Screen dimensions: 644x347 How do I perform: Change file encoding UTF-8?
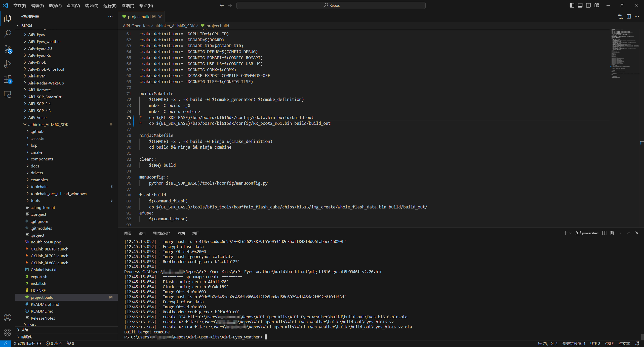tap(595, 343)
